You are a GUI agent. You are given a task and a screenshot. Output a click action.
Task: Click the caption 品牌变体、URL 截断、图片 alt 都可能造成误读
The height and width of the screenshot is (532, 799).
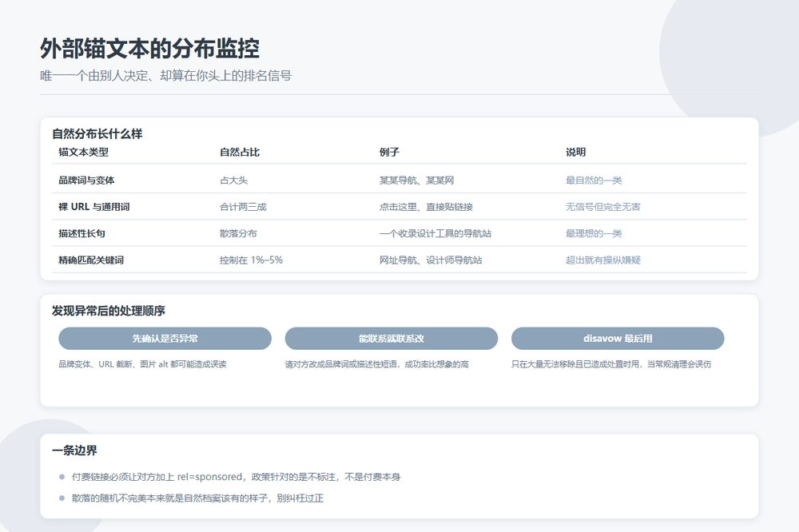(143, 363)
